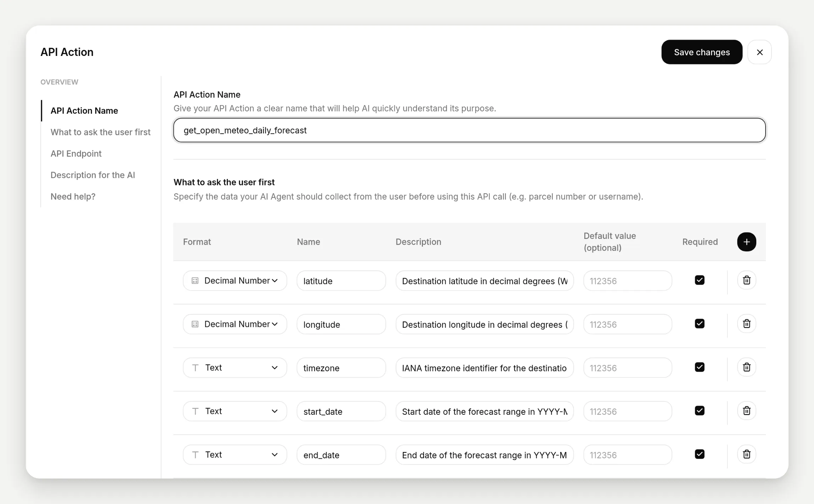Set default value for timezone
Viewport: 814px width, 504px height.
(x=627, y=368)
